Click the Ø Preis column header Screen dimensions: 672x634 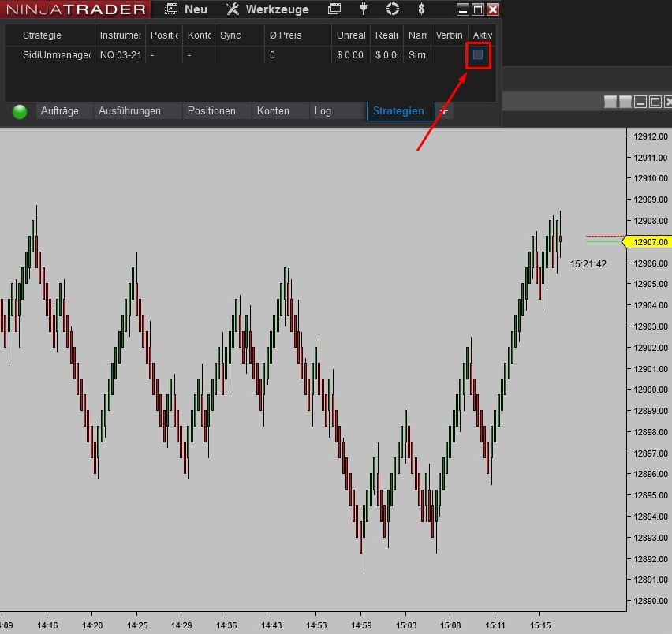coord(286,35)
